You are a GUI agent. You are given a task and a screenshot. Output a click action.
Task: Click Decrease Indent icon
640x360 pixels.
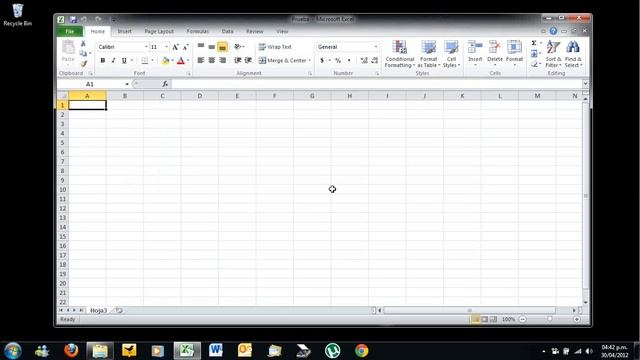(x=238, y=60)
